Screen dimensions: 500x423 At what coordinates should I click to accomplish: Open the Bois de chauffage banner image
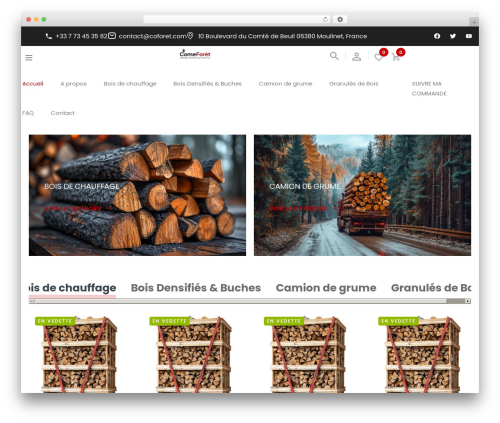pos(137,195)
